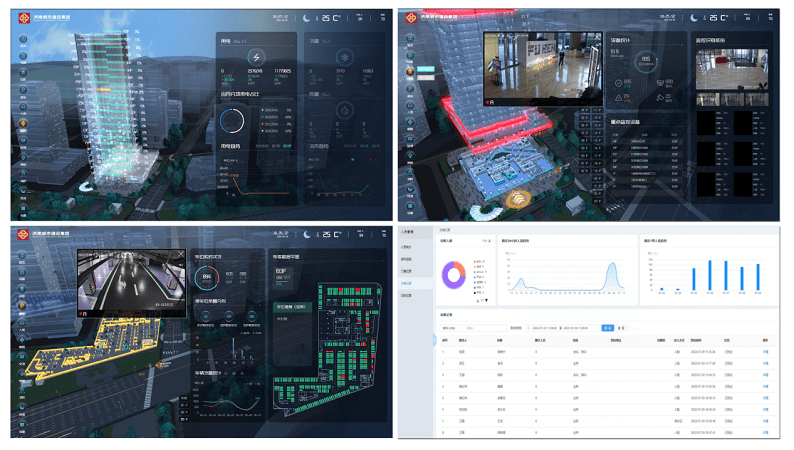Viewport: 794px width, 450px height.
Task: Click the red logo in the security dashboard header
Action: click(x=411, y=18)
